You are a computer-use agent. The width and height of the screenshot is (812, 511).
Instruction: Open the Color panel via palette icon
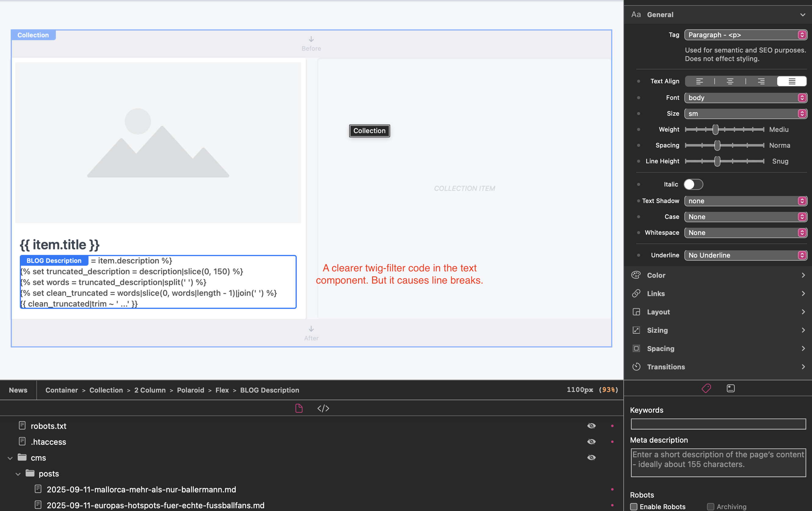tap(636, 275)
